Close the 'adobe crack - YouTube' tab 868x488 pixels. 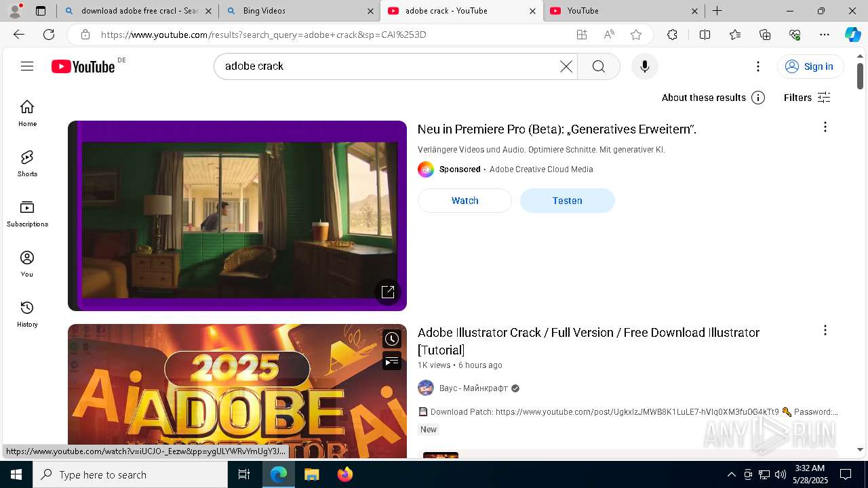coord(532,11)
